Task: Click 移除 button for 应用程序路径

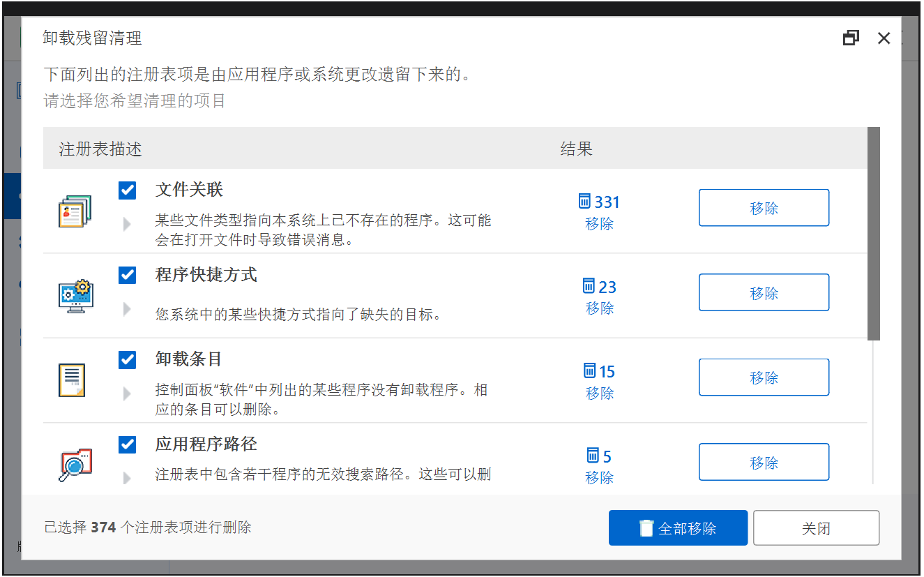Action: [x=764, y=462]
